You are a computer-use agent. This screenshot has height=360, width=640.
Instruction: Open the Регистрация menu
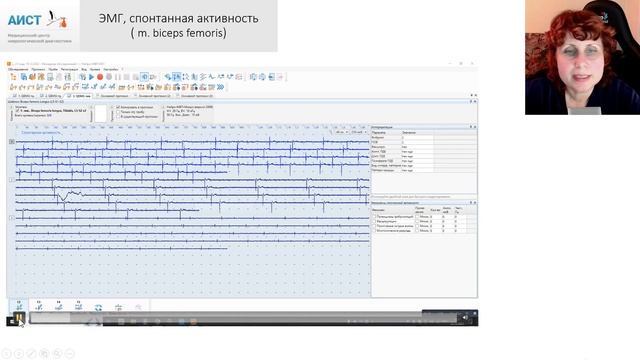(x=69, y=69)
